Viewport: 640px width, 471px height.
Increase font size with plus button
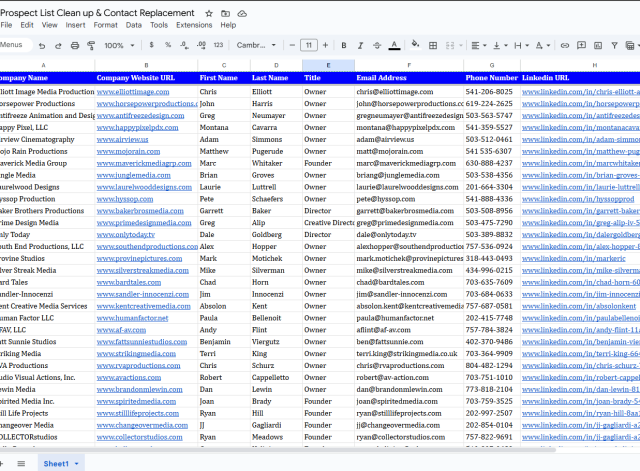[325, 45]
